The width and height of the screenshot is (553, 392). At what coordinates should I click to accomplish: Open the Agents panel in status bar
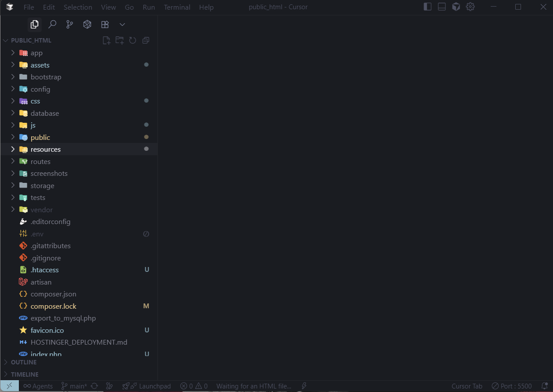pos(38,386)
